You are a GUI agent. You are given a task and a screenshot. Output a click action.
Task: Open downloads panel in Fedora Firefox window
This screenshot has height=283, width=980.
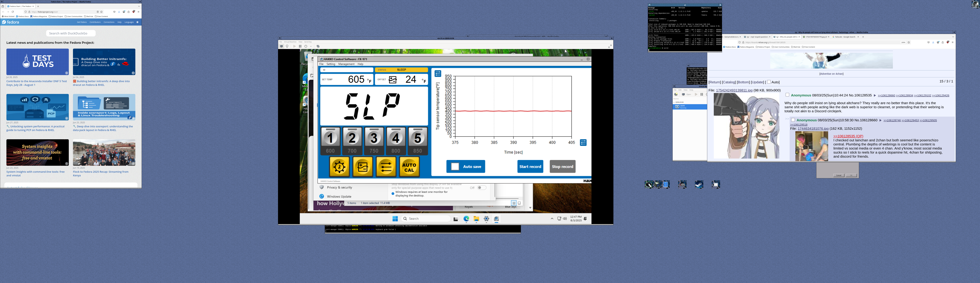tap(119, 12)
